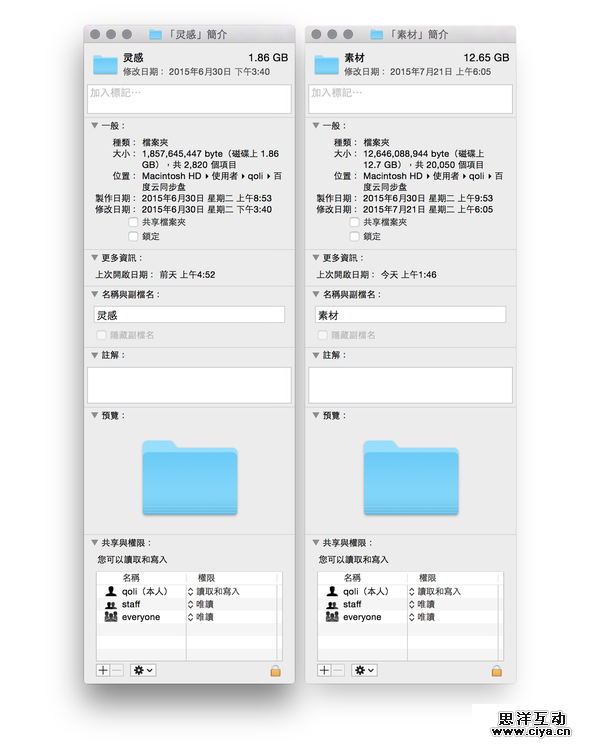Collapse the 一般 section in 灵感 window
The width and height of the screenshot is (600, 747).
tap(95, 126)
